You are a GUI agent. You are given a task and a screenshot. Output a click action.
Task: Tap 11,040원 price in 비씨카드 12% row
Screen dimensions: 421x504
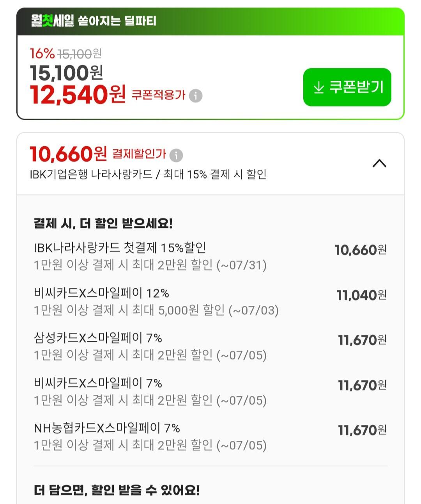coord(362,295)
